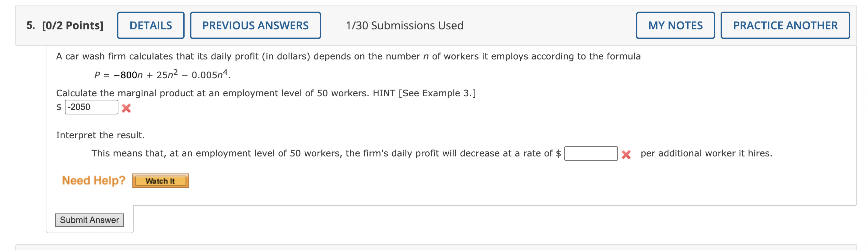Click the car wash problem statement text
Image resolution: width=868 pixels, height=250 pixels.
click(348, 57)
